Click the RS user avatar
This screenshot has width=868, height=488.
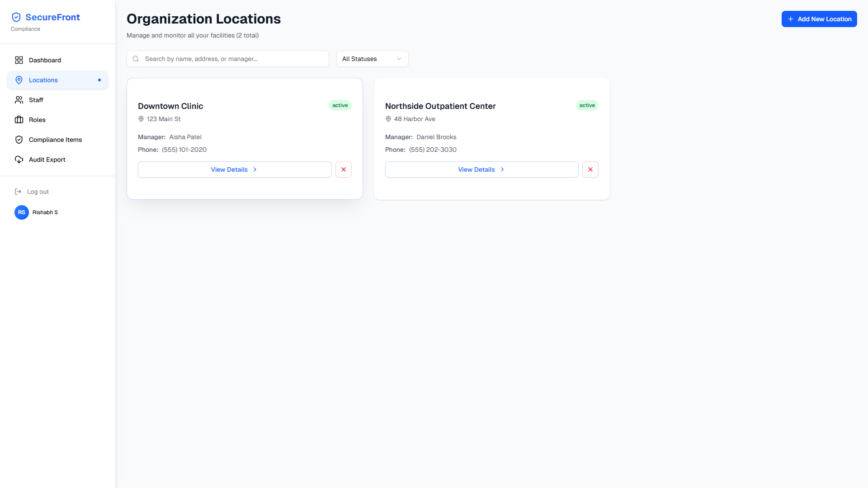22,212
